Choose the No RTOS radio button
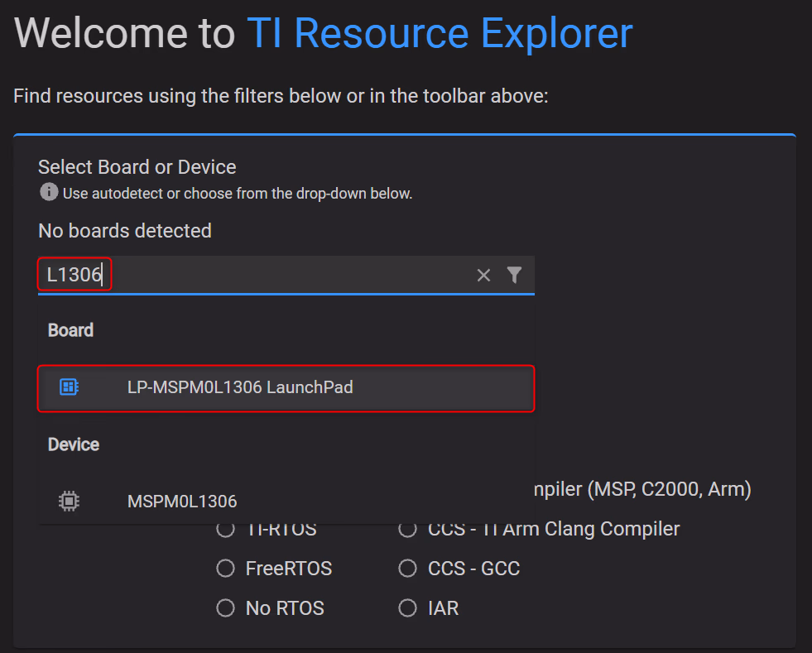This screenshot has height=653, width=812. (225, 608)
